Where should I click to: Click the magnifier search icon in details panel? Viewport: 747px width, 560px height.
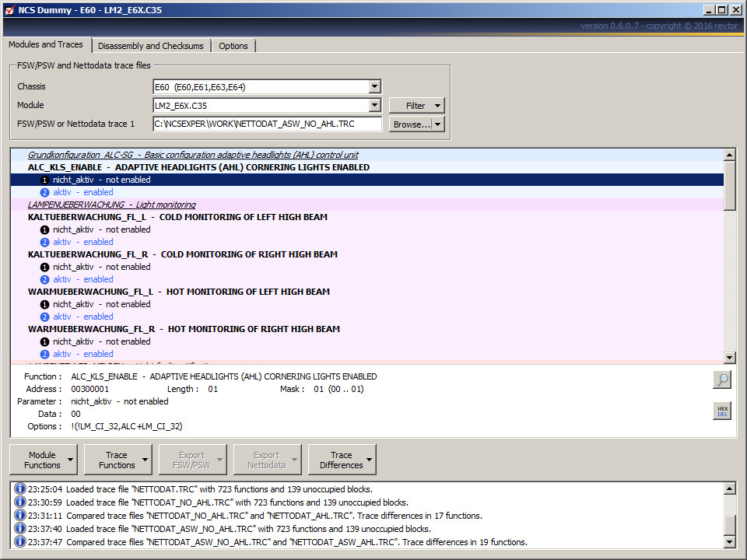[x=722, y=380]
